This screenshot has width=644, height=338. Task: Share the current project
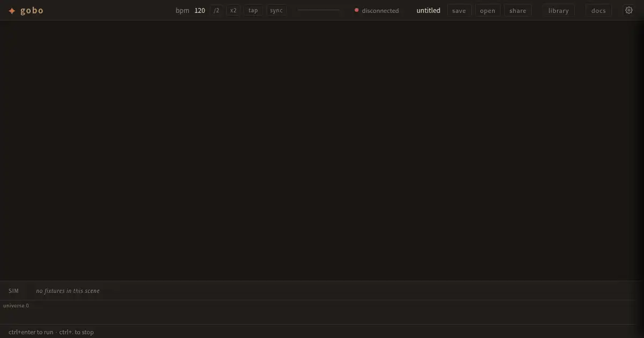click(518, 10)
